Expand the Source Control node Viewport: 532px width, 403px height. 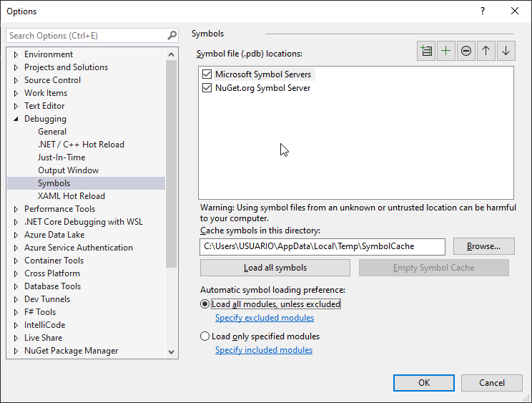[x=16, y=80]
